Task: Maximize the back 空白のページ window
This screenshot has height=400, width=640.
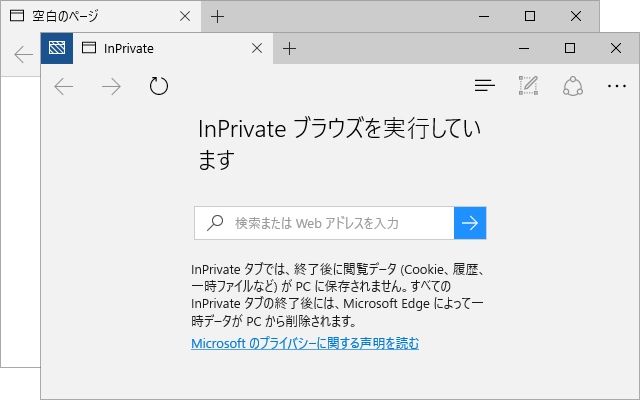Action: [x=530, y=16]
